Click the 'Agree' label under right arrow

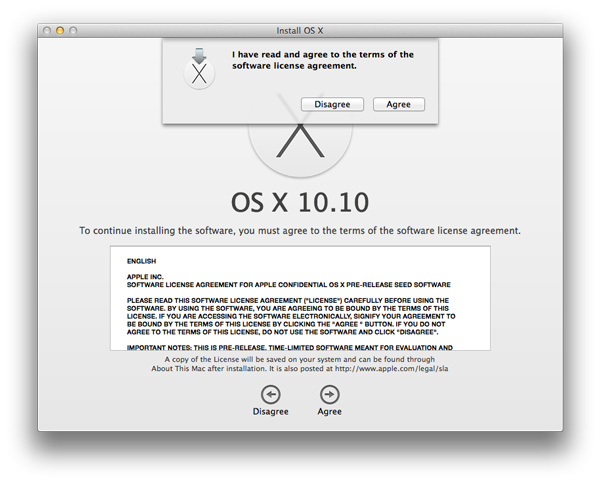329,411
